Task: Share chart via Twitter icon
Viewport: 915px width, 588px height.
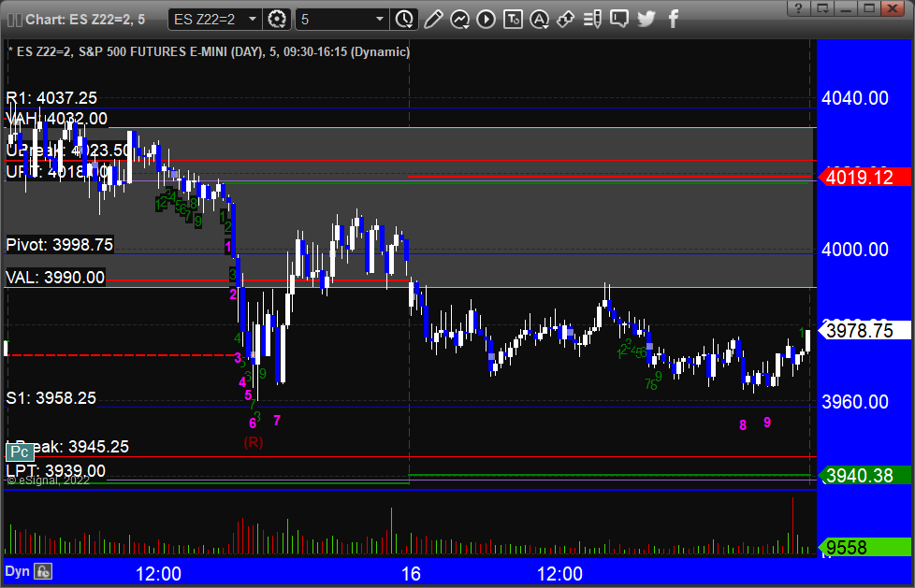Action: pyautogui.click(x=646, y=20)
